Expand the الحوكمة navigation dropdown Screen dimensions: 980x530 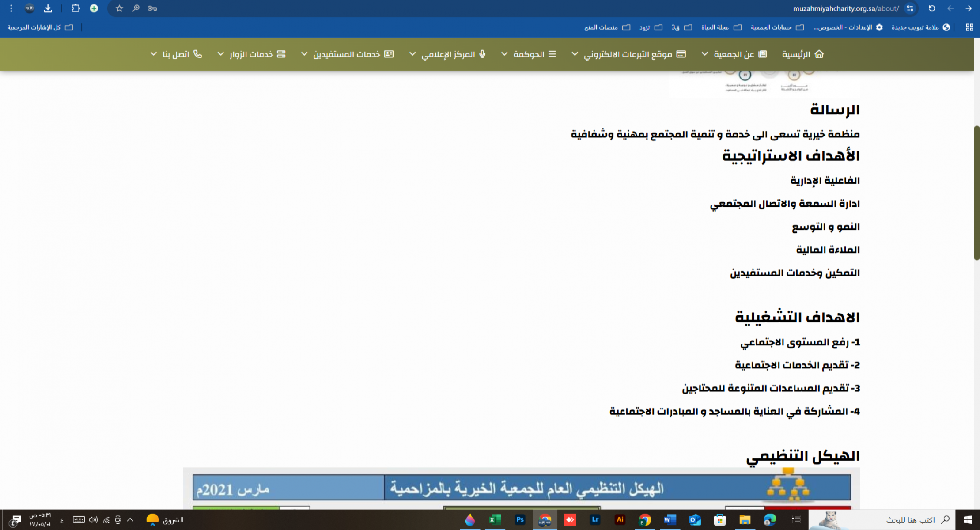(529, 54)
